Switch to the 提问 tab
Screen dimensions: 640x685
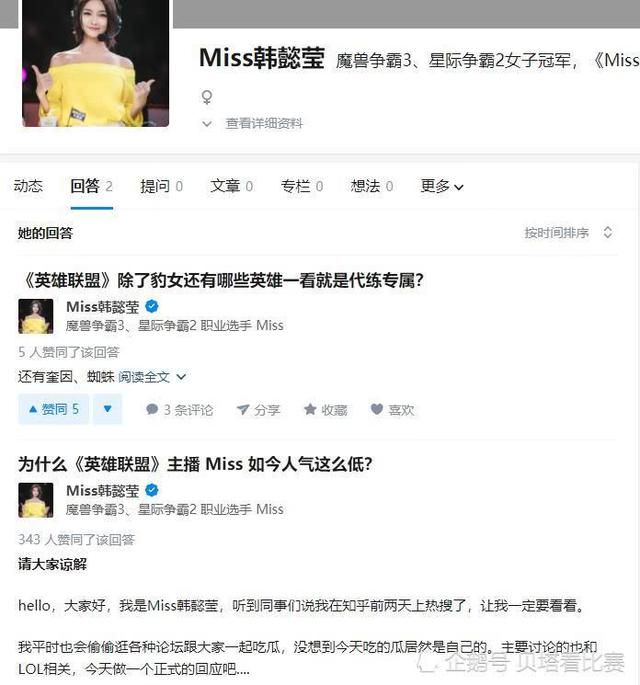[x=161, y=187]
